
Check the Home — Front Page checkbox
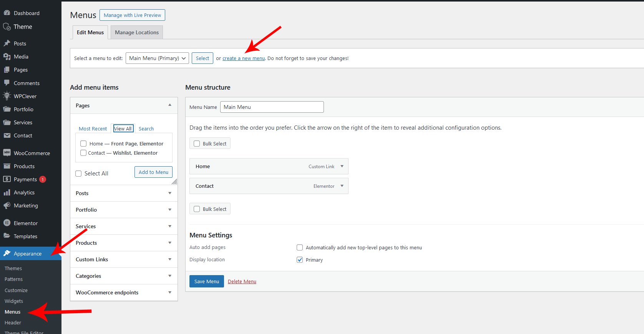tap(83, 144)
